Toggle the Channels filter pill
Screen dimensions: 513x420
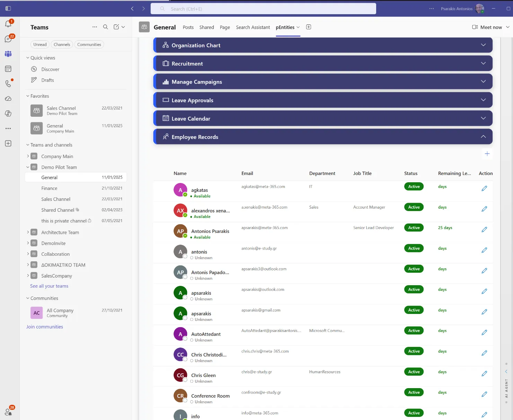(x=62, y=44)
